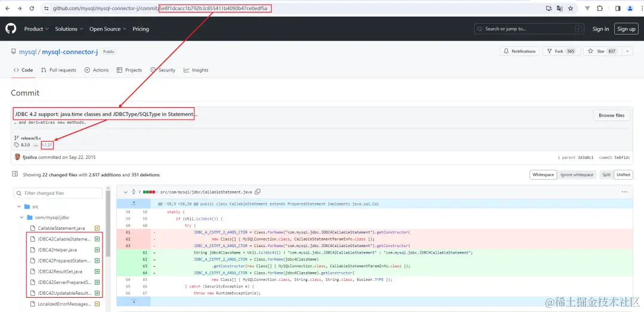Open the Security tab
The height and width of the screenshot is (312, 644).
coord(163,70)
